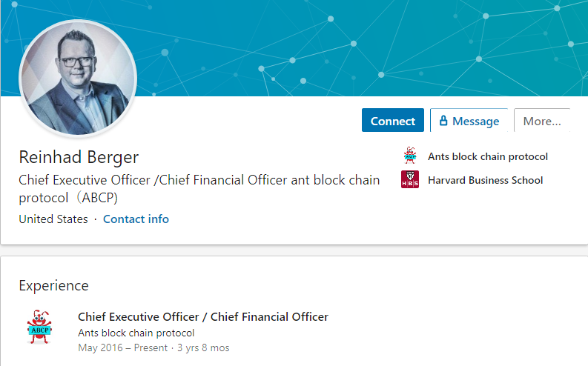This screenshot has height=366, width=588.
Task: Click the blue network banner background image
Action: coord(337,45)
